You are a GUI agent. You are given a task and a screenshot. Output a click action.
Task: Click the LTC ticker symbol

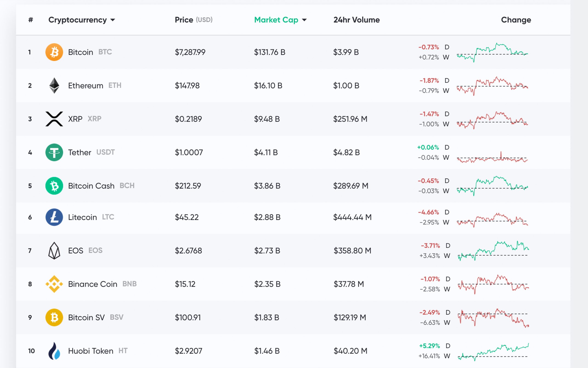tap(108, 217)
